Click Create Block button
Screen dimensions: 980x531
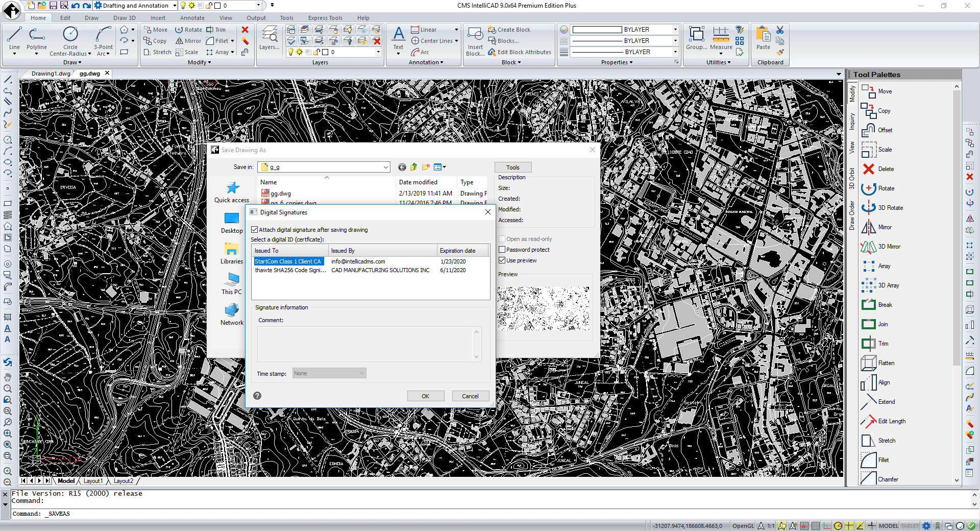coord(509,30)
